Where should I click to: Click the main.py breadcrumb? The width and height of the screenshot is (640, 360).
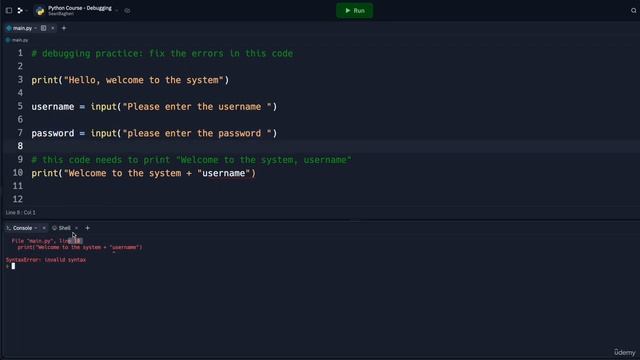tap(20, 40)
